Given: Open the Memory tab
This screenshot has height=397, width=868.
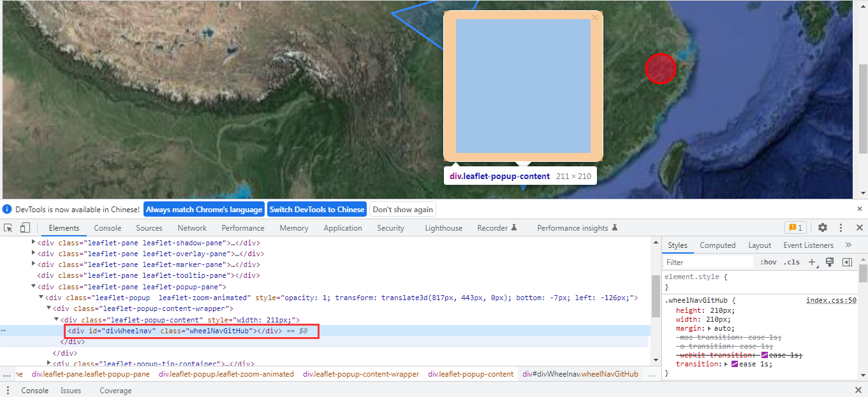Looking at the screenshot, I should point(294,228).
